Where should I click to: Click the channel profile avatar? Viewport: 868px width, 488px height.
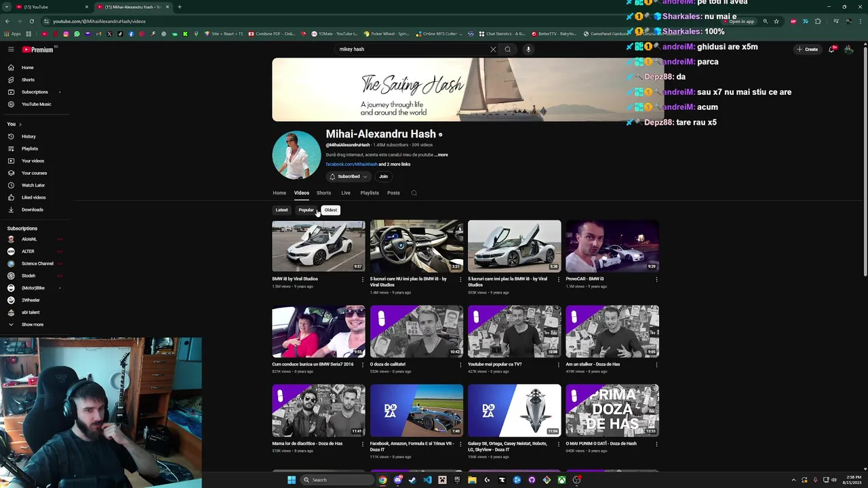click(296, 155)
